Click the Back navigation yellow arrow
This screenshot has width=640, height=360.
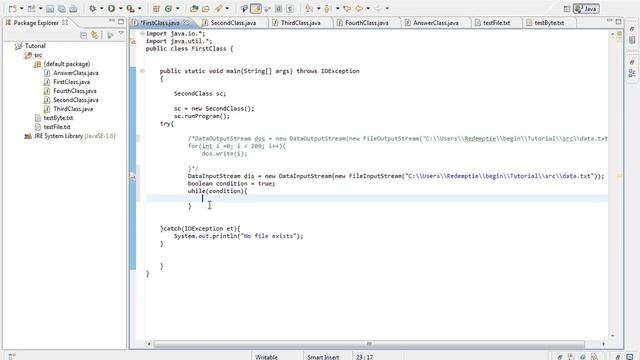(x=359, y=8)
